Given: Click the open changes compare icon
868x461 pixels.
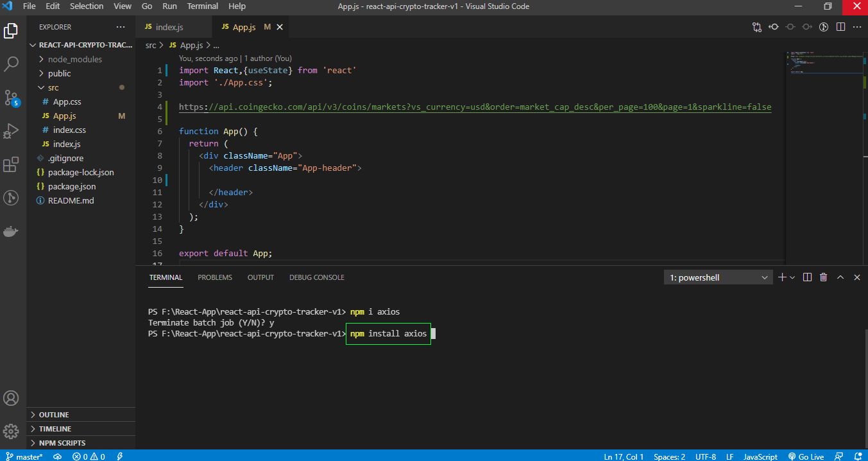Looking at the screenshot, I should tap(757, 27).
